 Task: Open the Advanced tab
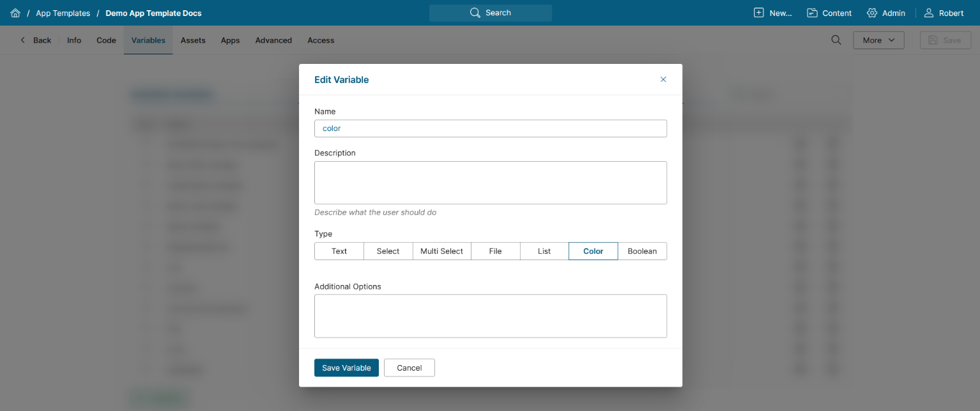tap(273, 40)
